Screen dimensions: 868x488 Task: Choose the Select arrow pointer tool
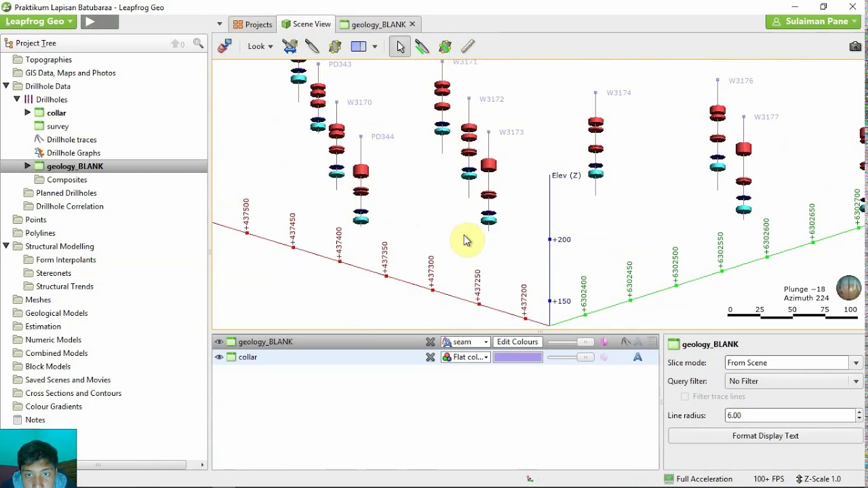400,46
